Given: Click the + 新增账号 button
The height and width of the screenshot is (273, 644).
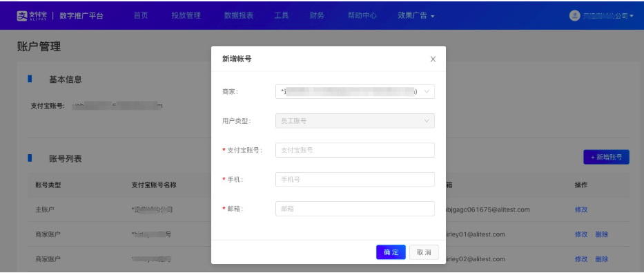Looking at the screenshot, I should pos(606,157).
